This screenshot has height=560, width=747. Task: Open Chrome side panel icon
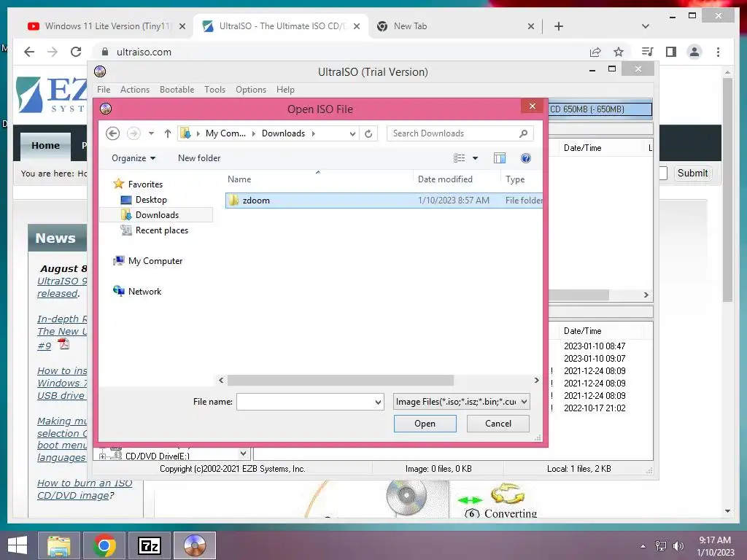pyautogui.click(x=671, y=52)
